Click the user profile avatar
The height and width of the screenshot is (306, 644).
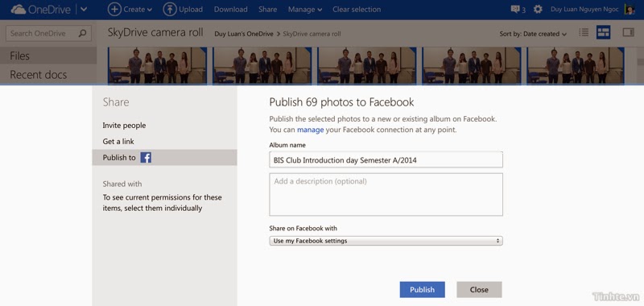coord(629,9)
